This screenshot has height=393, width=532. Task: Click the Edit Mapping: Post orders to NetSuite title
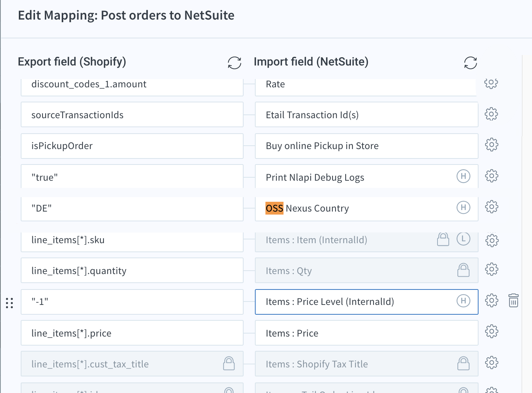(x=126, y=15)
